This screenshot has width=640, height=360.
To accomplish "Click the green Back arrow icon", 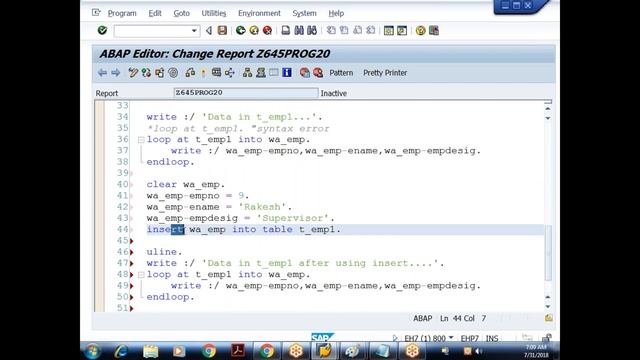I will click(240, 30).
